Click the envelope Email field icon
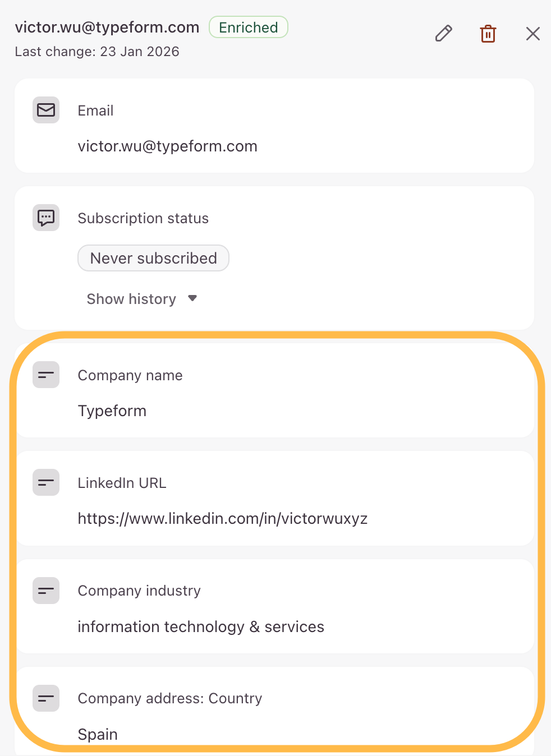Image resolution: width=551 pixels, height=756 pixels. pyautogui.click(x=46, y=110)
